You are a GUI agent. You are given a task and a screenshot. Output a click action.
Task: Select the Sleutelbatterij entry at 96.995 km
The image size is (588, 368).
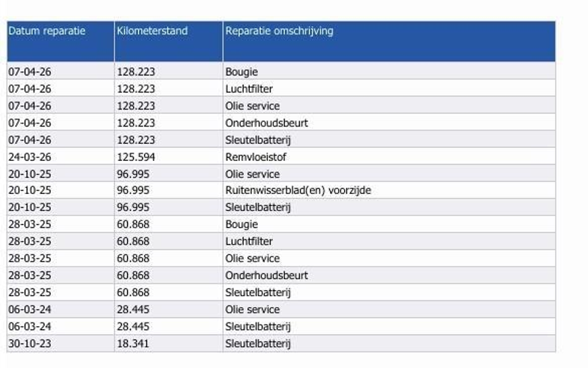tap(258, 207)
